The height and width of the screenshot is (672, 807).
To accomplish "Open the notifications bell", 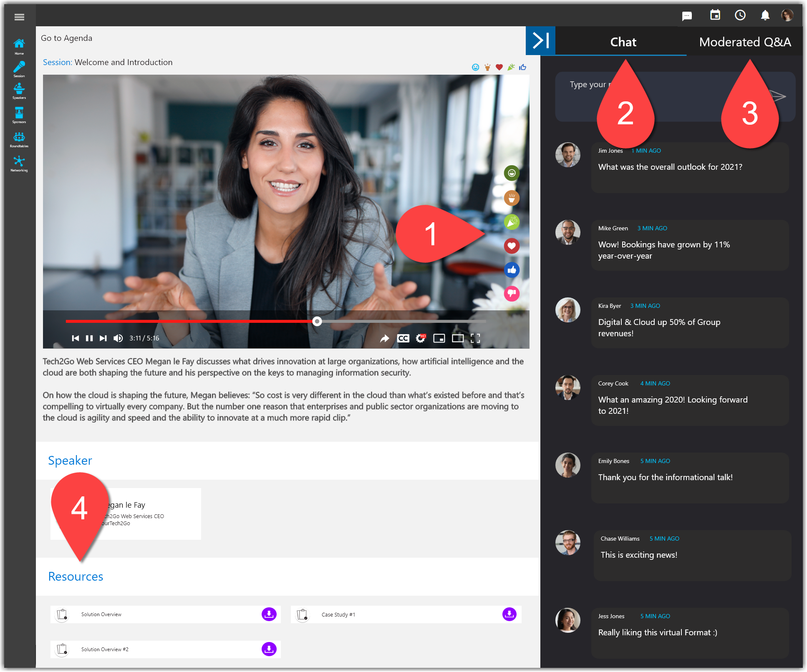I will 765,15.
